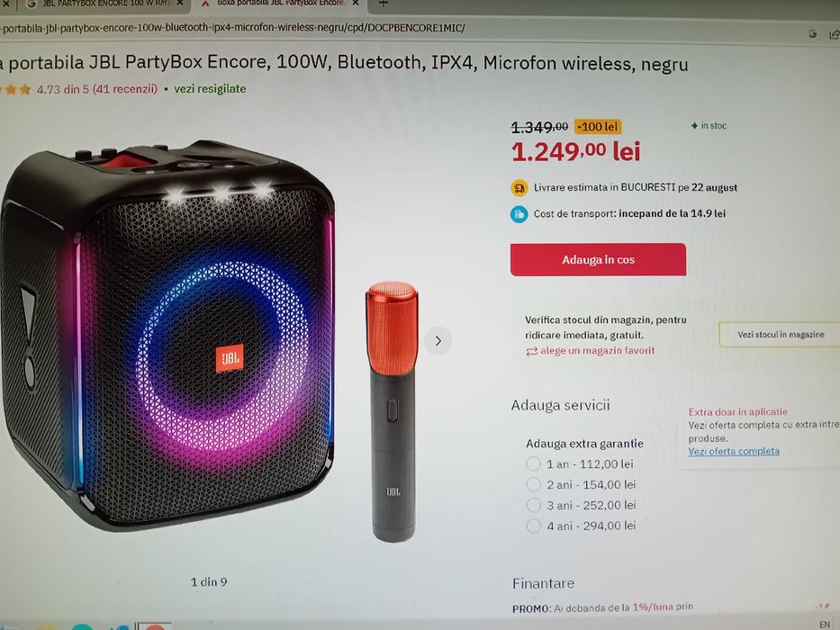840x630 pixels.
Task: Open the Vezi oferta completa link
Action: pyautogui.click(x=734, y=451)
